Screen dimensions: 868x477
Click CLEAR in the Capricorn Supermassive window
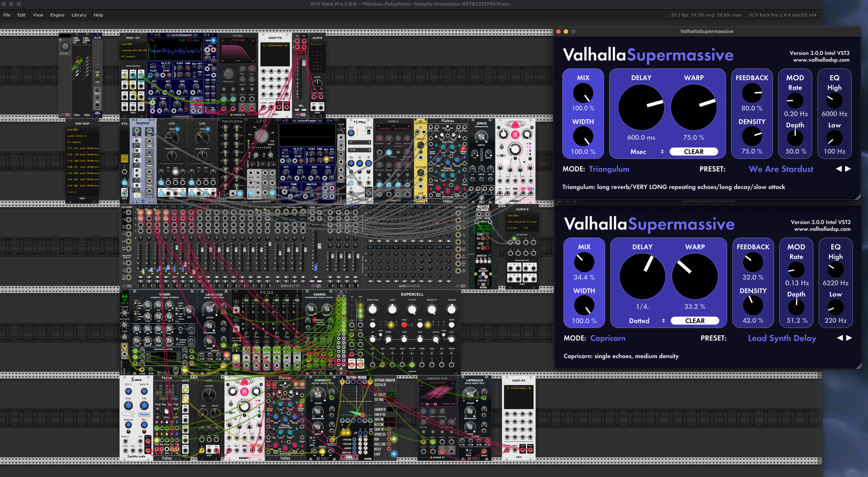pos(695,321)
